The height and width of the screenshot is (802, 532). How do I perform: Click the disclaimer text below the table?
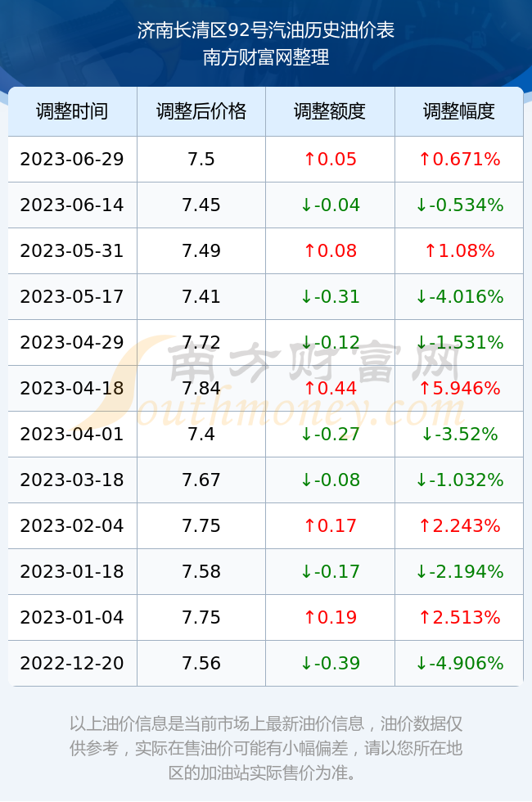(x=266, y=748)
